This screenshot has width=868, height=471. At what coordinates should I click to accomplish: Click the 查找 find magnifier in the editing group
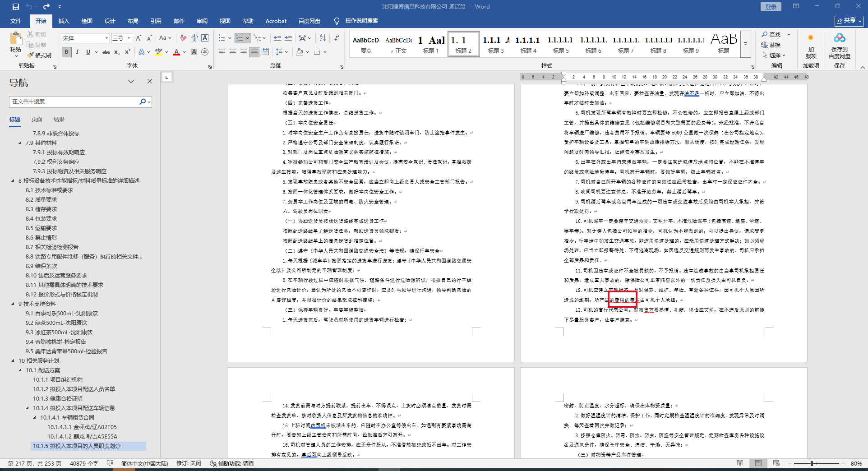(x=771, y=35)
